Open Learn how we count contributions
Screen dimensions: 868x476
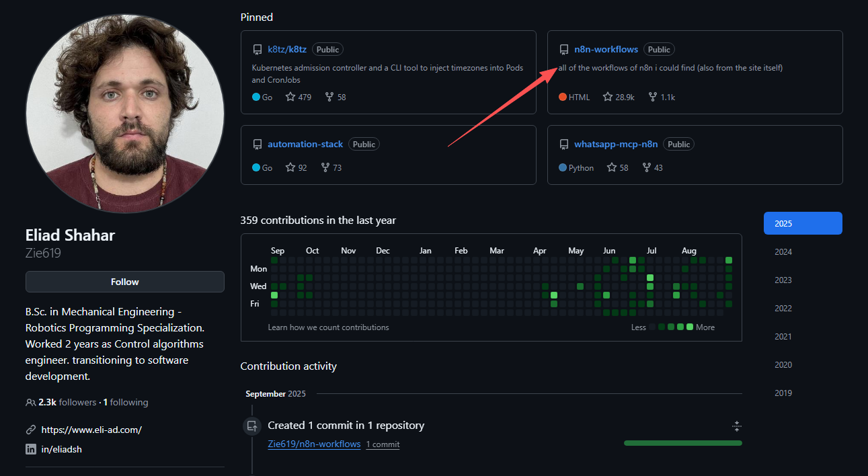point(328,327)
